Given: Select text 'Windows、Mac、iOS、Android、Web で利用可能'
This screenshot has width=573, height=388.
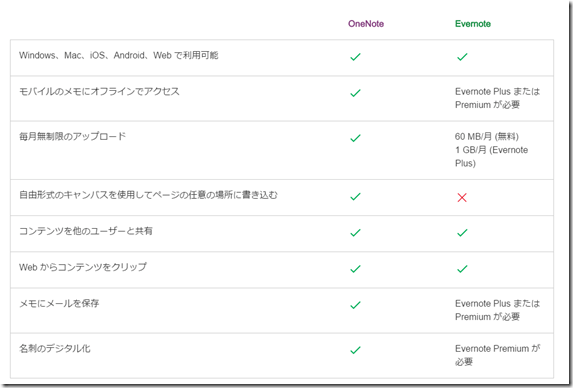Looking at the screenshot, I should [119, 55].
